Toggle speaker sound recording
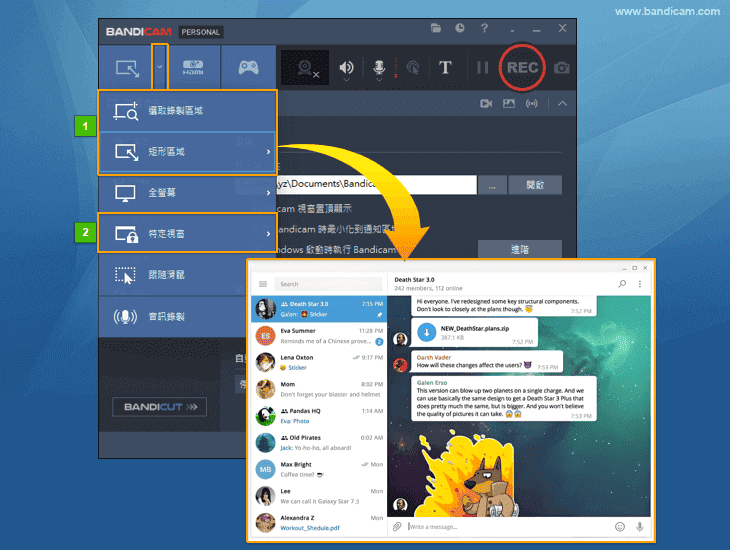The image size is (730, 550). 346,68
